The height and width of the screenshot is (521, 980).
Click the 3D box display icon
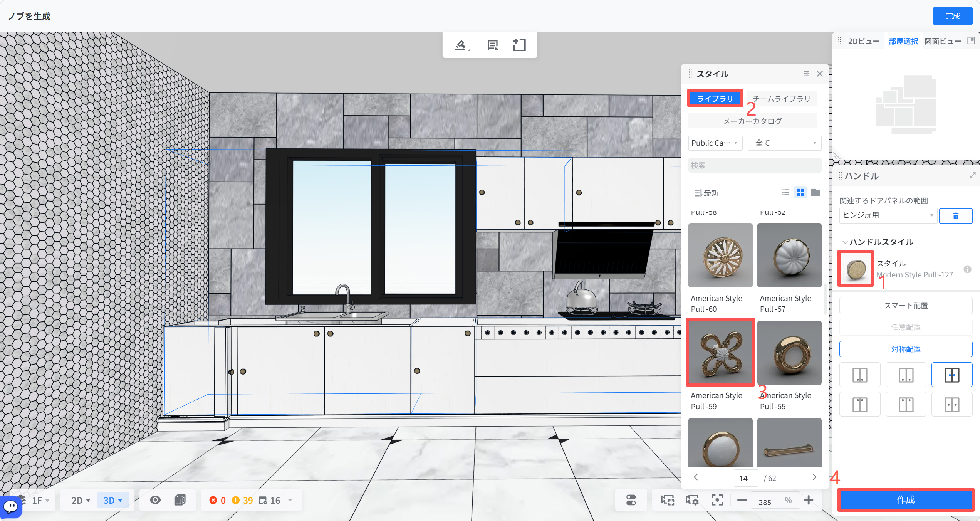[x=180, y=500]
